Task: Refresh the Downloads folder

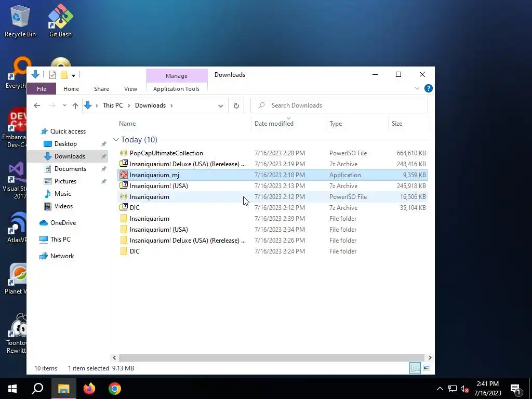Action: 236,105
